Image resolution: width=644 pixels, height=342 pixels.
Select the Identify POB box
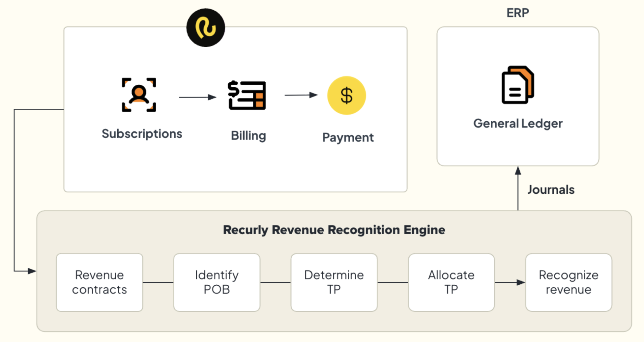[x=217, y=282]
